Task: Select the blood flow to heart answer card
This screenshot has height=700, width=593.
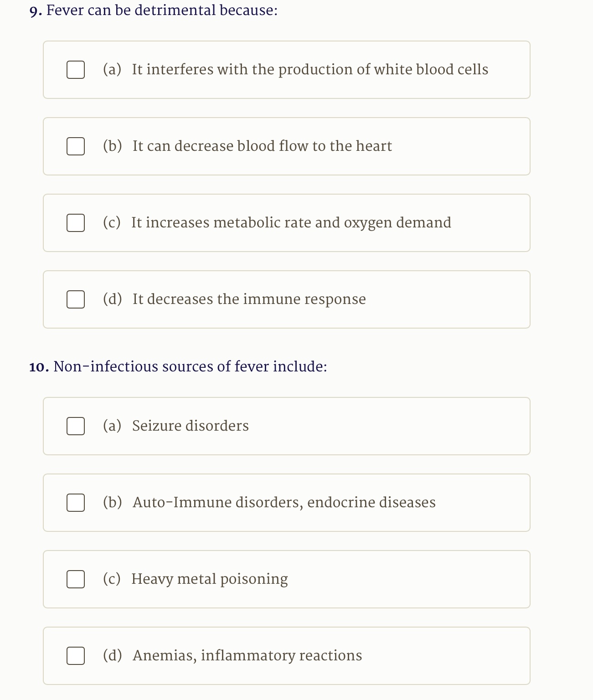Action: [286, 146]
